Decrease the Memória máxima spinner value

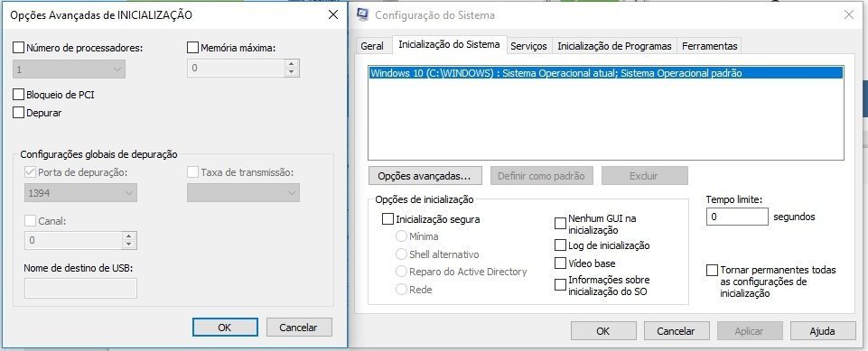[292, 72]
